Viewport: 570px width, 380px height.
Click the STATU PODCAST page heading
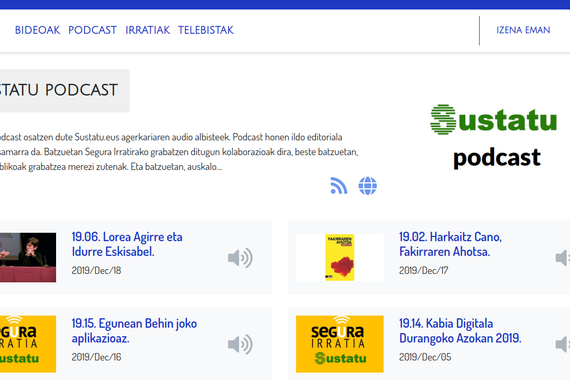click(59, 90)
